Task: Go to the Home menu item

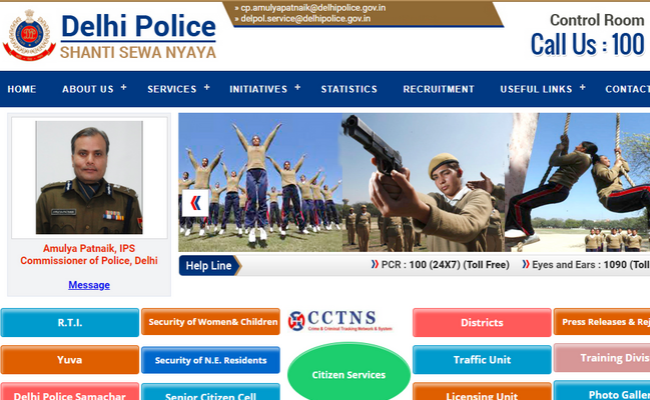Action: tap(21, 89)
